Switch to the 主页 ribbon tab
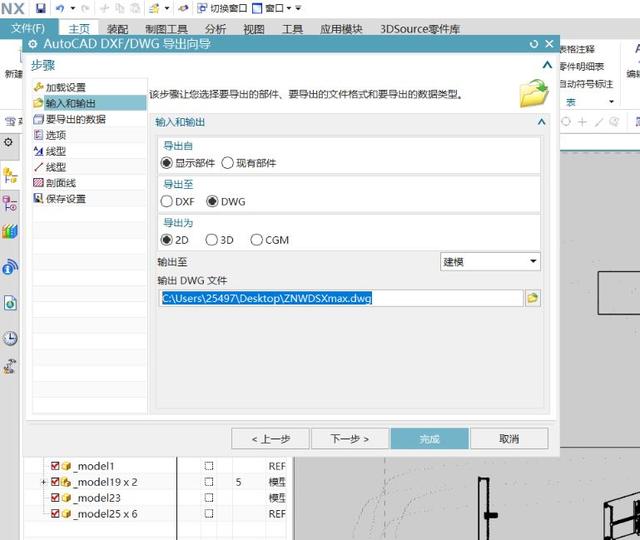Screen dimensions: 640x540 (79, 29)
